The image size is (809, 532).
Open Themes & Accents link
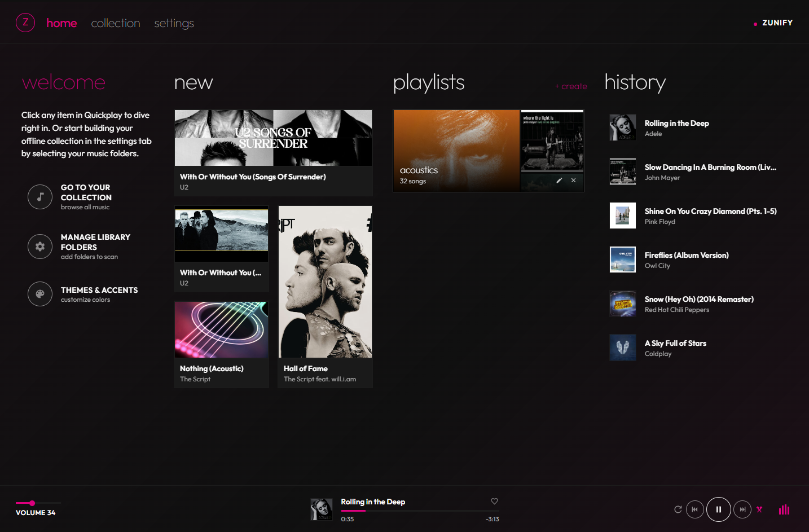coord(99,294)
